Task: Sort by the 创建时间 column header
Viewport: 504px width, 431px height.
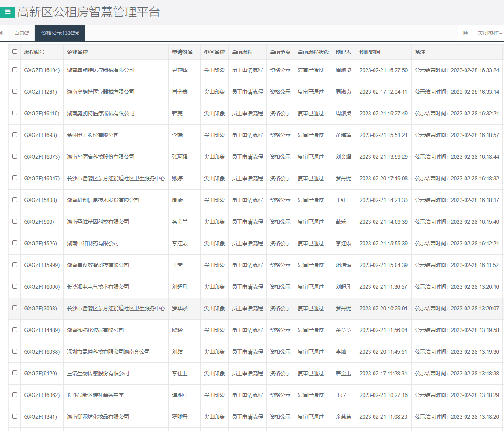Action: click(370, 52)
